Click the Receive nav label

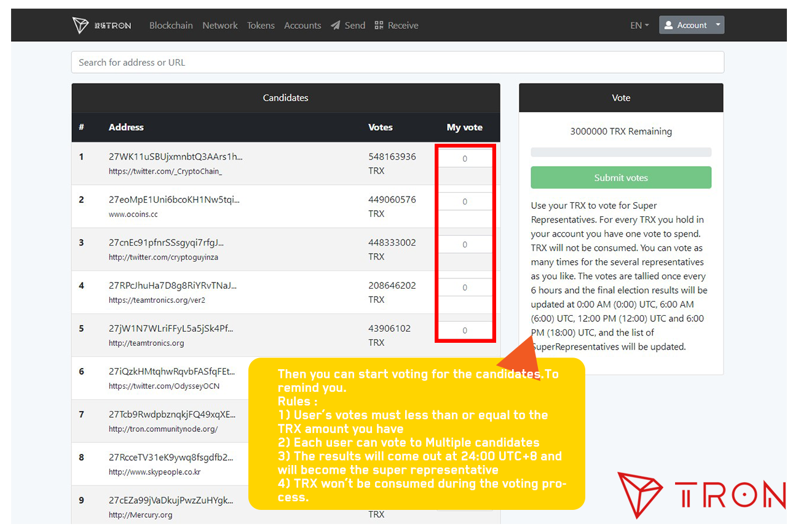tap(403, 25)
